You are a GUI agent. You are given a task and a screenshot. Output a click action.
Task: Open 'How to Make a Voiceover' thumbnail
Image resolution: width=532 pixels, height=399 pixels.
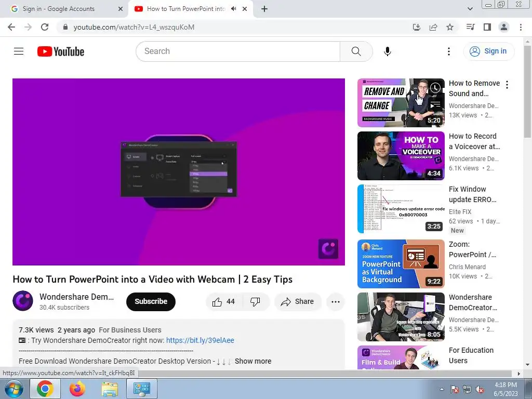(x=401, y=156)
